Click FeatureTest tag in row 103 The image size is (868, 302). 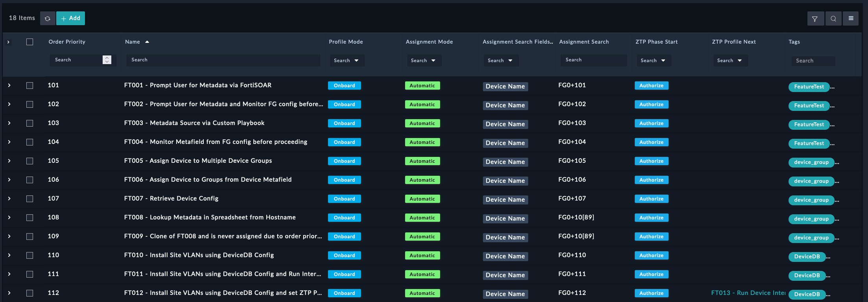click(809, 125)
